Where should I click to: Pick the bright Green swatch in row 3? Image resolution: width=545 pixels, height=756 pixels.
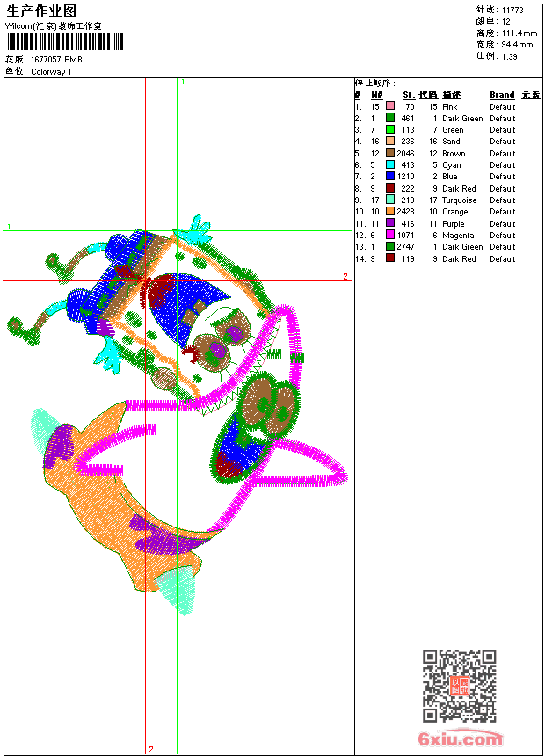coord(390,129)
